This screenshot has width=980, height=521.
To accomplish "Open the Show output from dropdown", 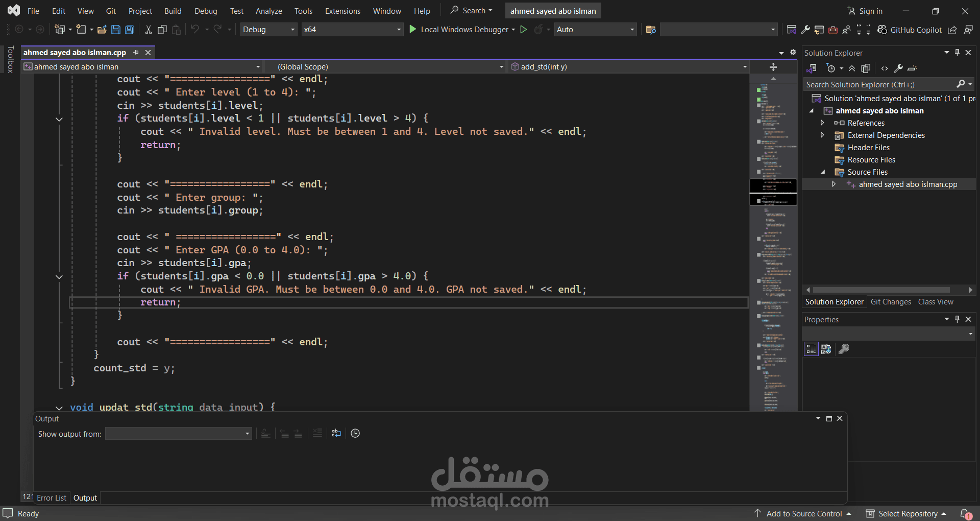I will pyautogui.click(x=179, y=434).
